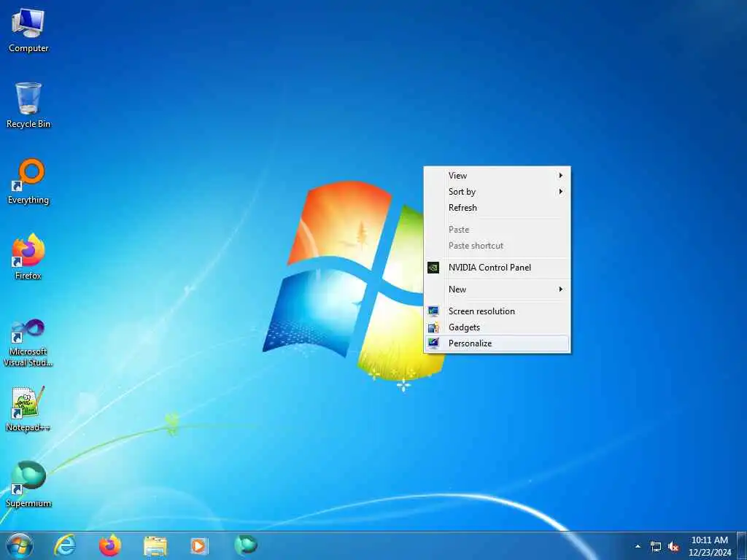
Task: Open NVIDIA Control Panel from menu
Action: tap(497, 268)
